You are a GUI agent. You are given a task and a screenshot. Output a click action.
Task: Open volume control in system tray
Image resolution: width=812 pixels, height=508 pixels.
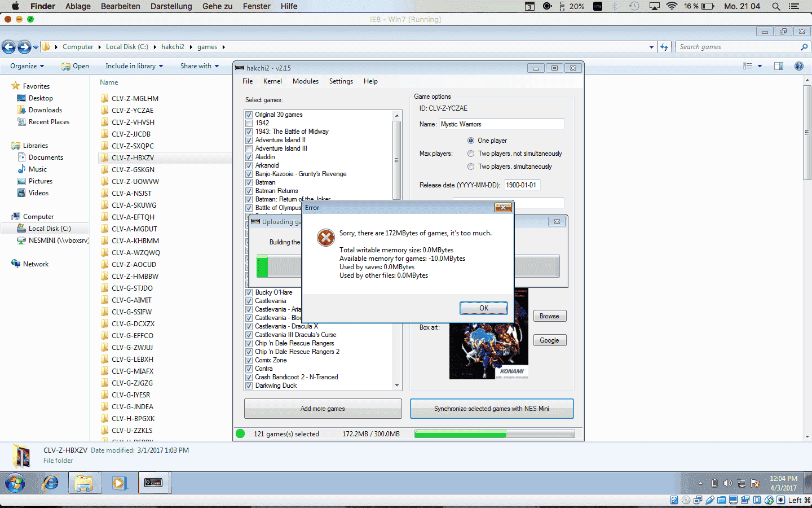[728, 483]
